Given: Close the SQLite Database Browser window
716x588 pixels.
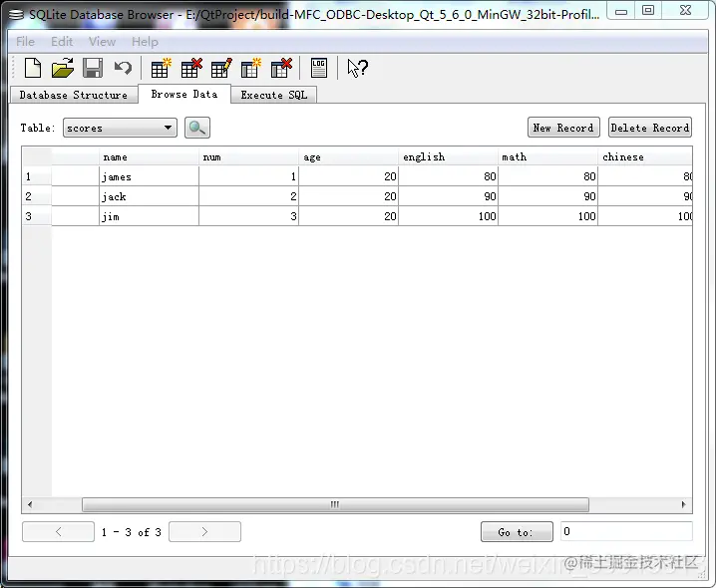Looking at the screenshot, I should click(x=685, y=11).
